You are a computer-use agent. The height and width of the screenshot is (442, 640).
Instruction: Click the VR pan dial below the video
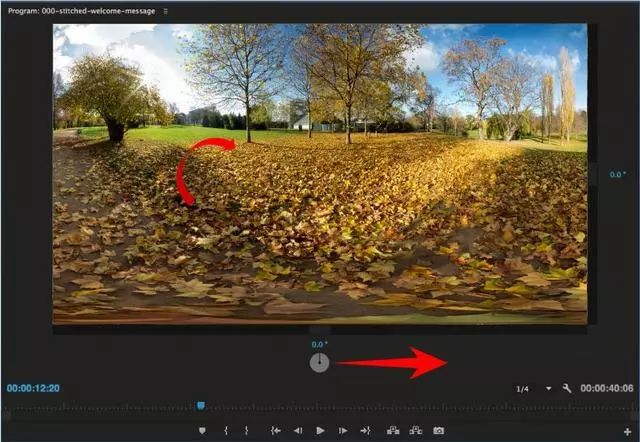click(319, 362)
